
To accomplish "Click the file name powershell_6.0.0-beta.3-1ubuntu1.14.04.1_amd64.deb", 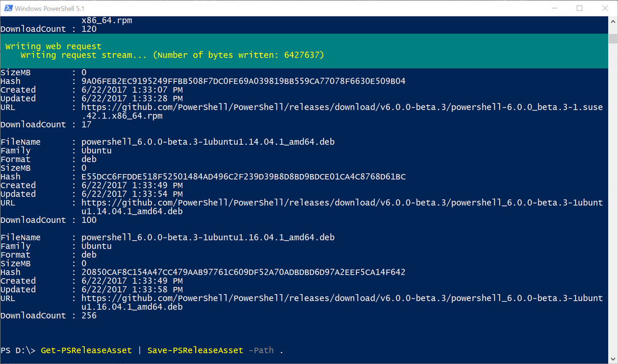I will (x=208, y=142).
